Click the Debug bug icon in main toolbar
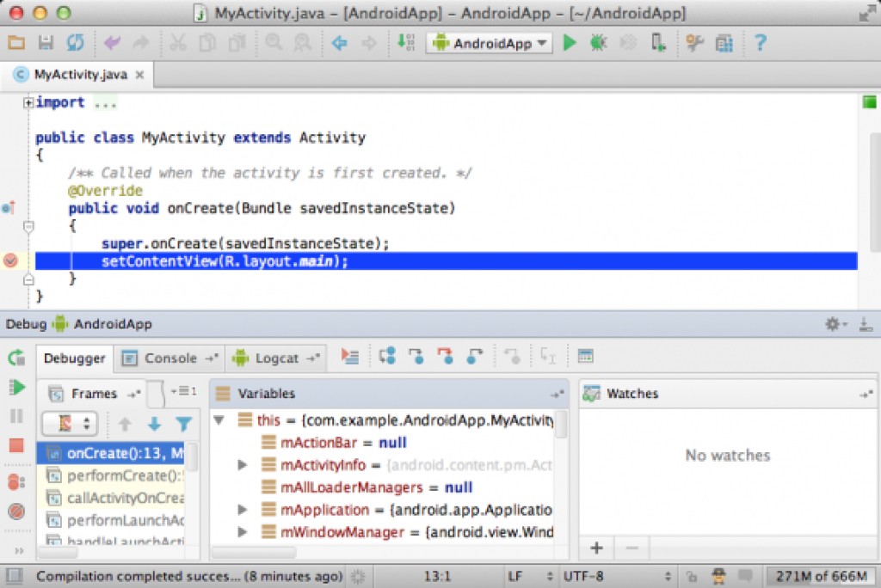The height and width of the screenshot is (588, 881). tap(598, 41)
